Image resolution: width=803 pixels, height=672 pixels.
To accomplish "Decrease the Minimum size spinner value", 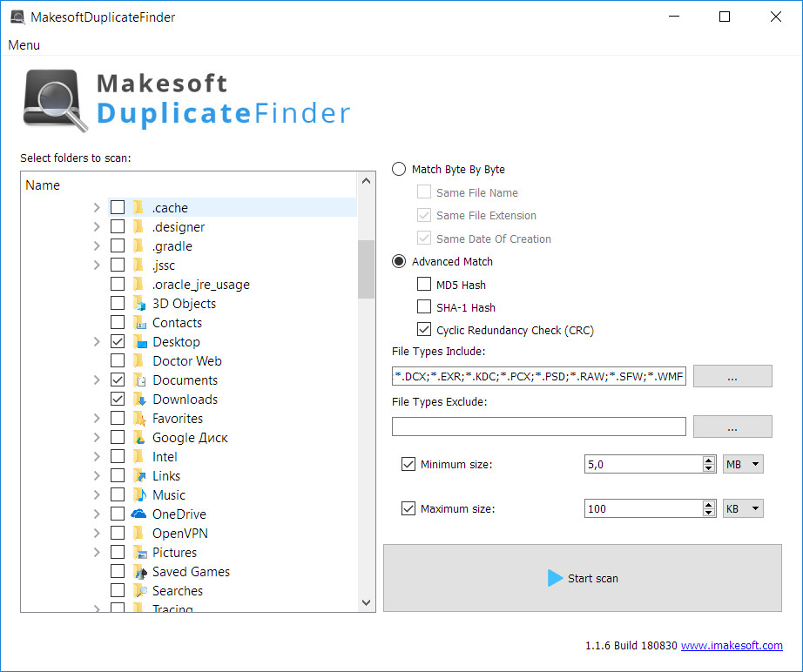I will [709, 468].
